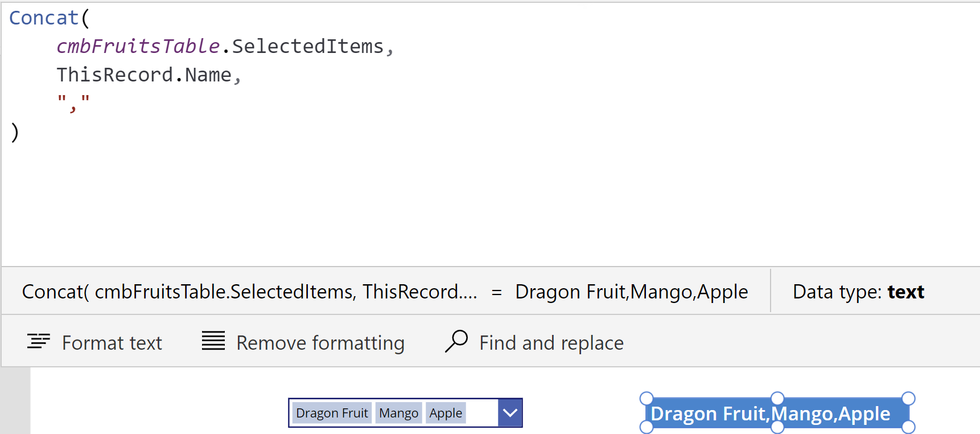Click the Dragon Fruit chip in combo box
Image resolution: width=980 pixels, height=434 pixels.
click(x=332, y=413)
